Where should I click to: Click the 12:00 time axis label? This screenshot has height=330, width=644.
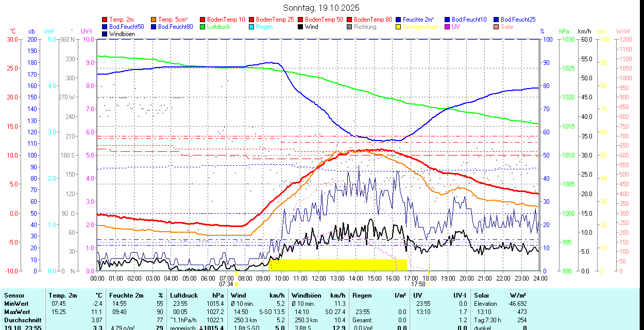pyautogui.click(x=319, y=278)
